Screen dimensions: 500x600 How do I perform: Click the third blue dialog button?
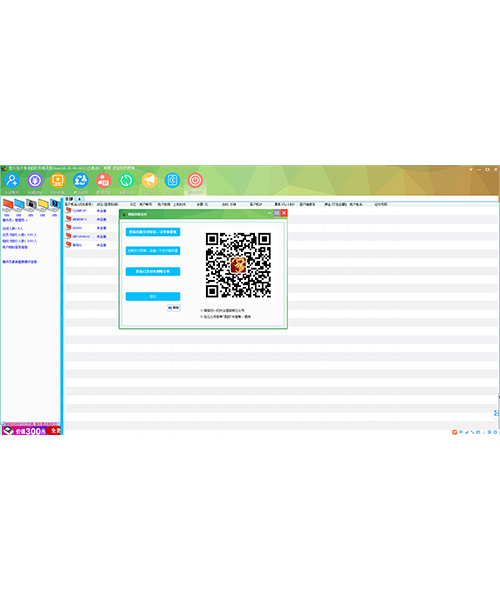(153, 271)
